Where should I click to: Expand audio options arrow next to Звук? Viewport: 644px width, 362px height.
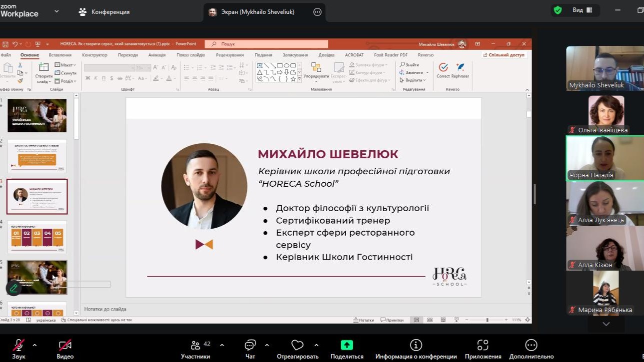[34, 345]
